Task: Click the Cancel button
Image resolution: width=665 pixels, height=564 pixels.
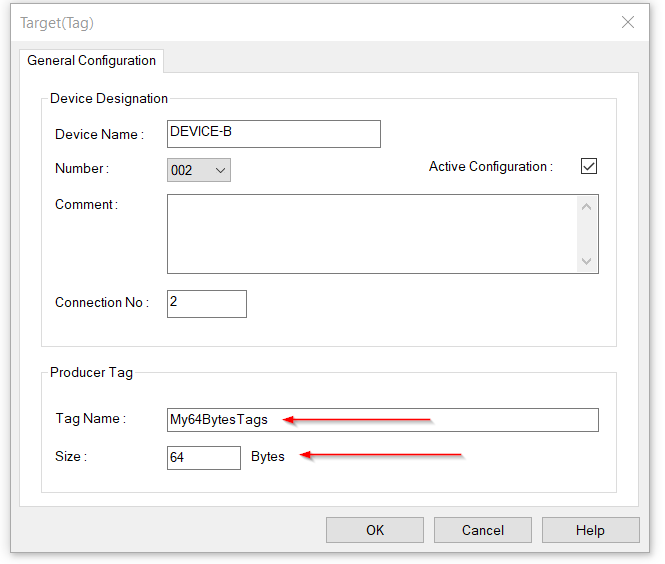Action: [483, 530]
